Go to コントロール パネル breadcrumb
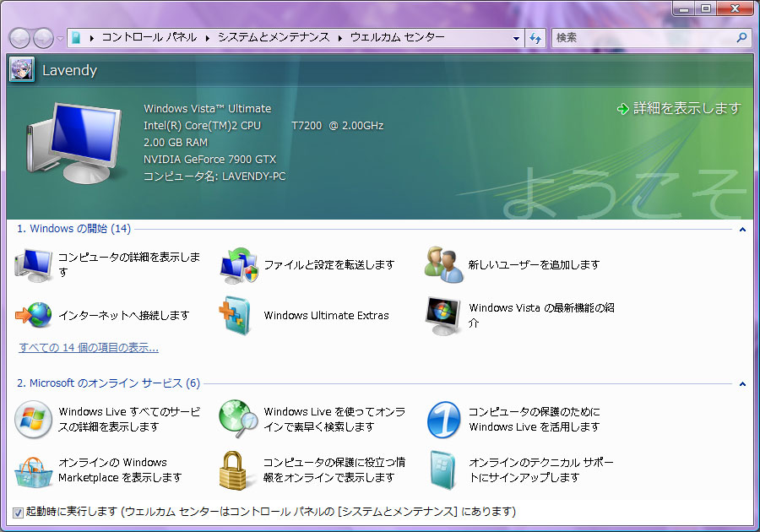Image resolution: width=760 pixels, height=532 pixels. pos(149,37)
